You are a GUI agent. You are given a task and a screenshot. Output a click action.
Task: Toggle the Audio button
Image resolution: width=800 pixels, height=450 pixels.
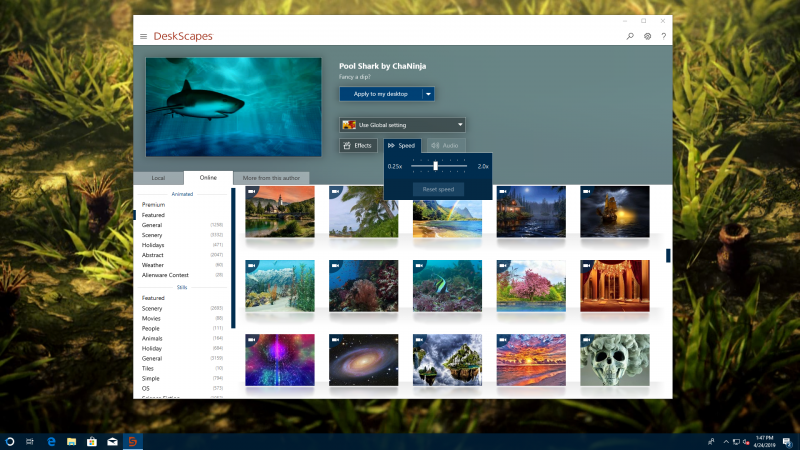pyautogui.click(x=445, y=145)
